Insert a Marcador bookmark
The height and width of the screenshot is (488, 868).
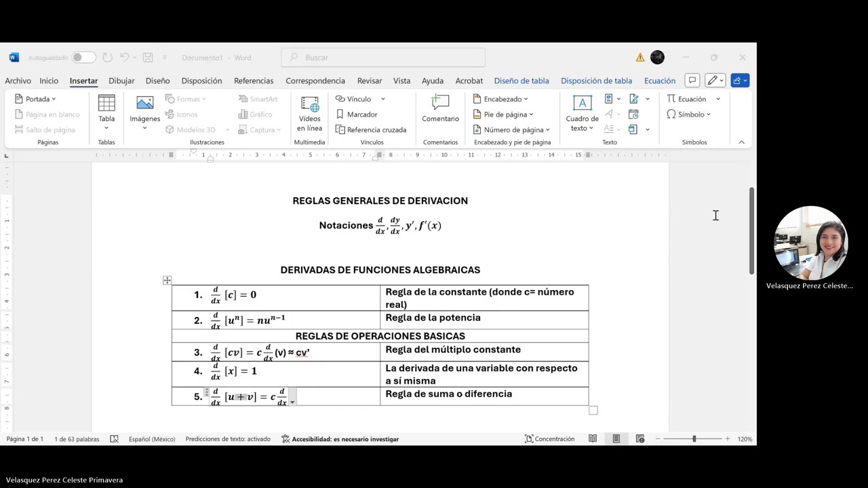click(357, 115)
